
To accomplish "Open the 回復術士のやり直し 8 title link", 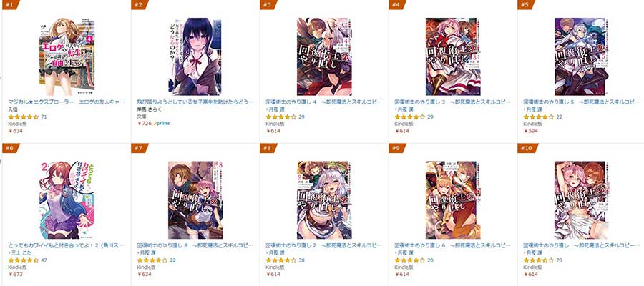I will (x=195, y=245).
